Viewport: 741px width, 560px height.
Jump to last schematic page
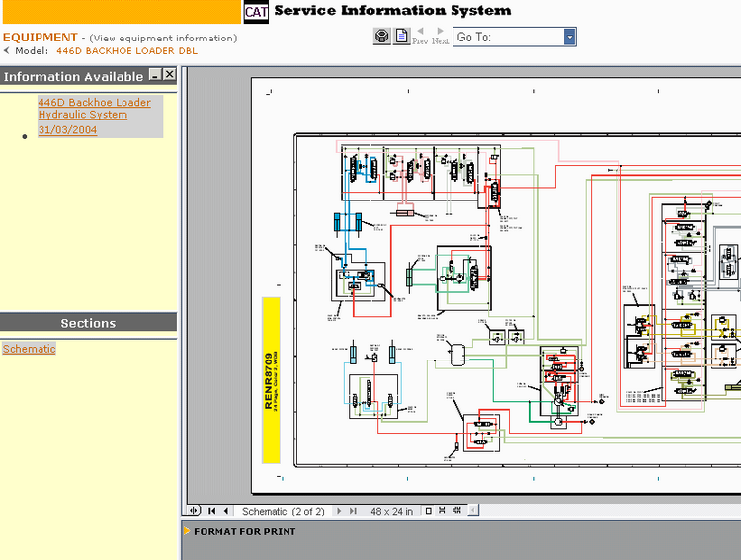pyautogui.click(x=353, y=511)
